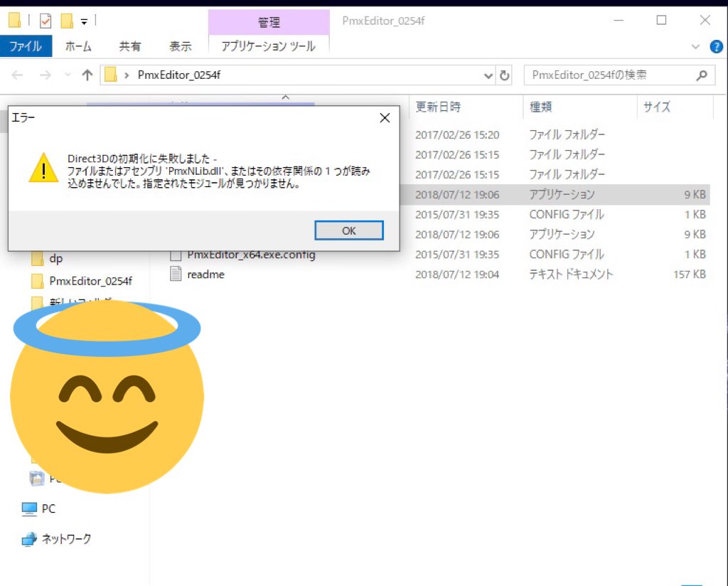The image size is (728, 586).
Task: Click OK in the error dialog
Action: point(348,230)
